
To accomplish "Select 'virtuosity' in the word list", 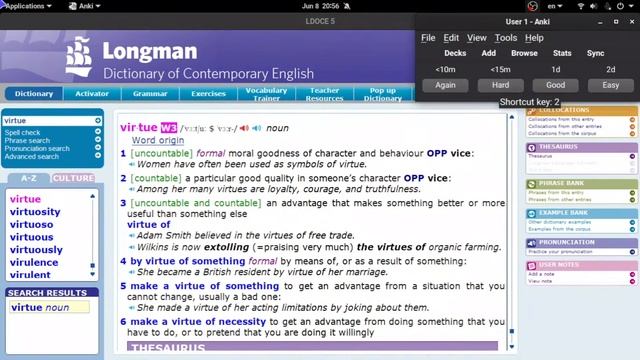I will [35, 212].
